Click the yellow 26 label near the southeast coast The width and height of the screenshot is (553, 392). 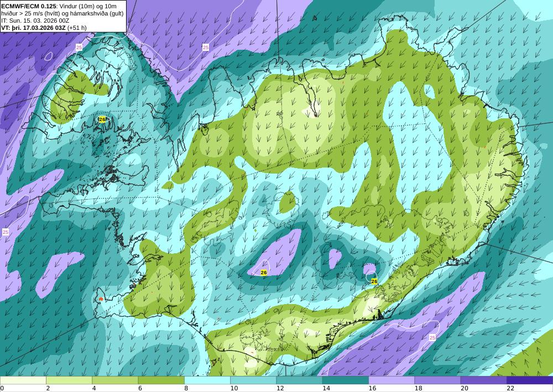coord(374,281)
